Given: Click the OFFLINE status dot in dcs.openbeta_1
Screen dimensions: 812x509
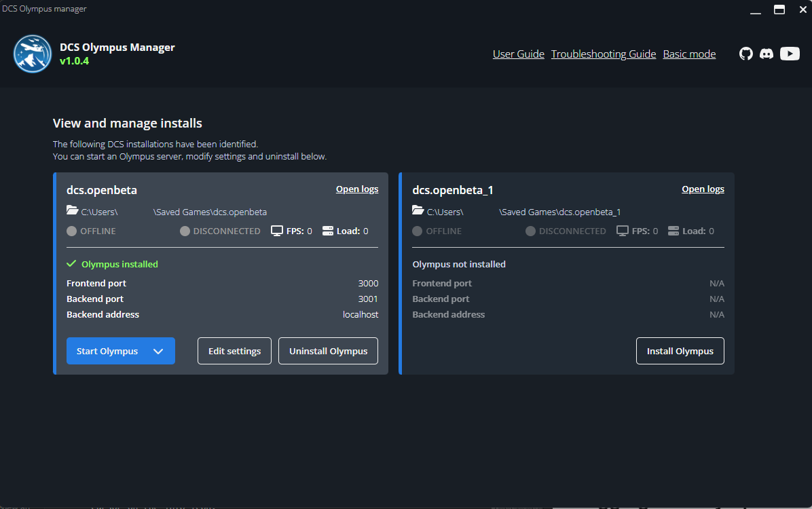Looking at the screenshot, I should pyautogui.click(x=418, y=231).
